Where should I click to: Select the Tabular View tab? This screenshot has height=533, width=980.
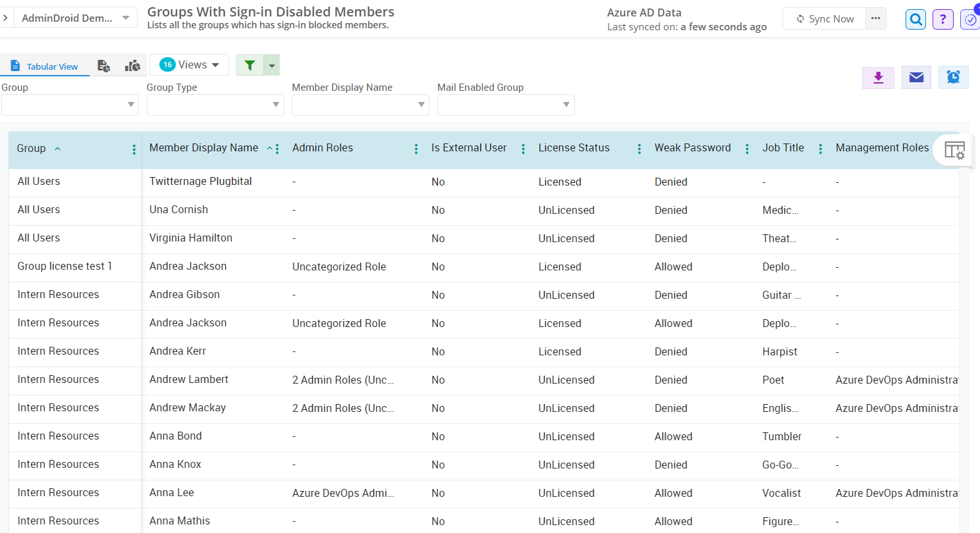click(x=45, y=66)
